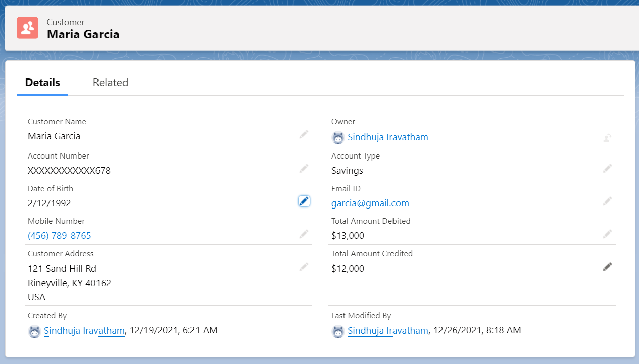Edit Total Amount Debited pencil icon
Viewport: 639px width, 364px height.
pos(607,234)
